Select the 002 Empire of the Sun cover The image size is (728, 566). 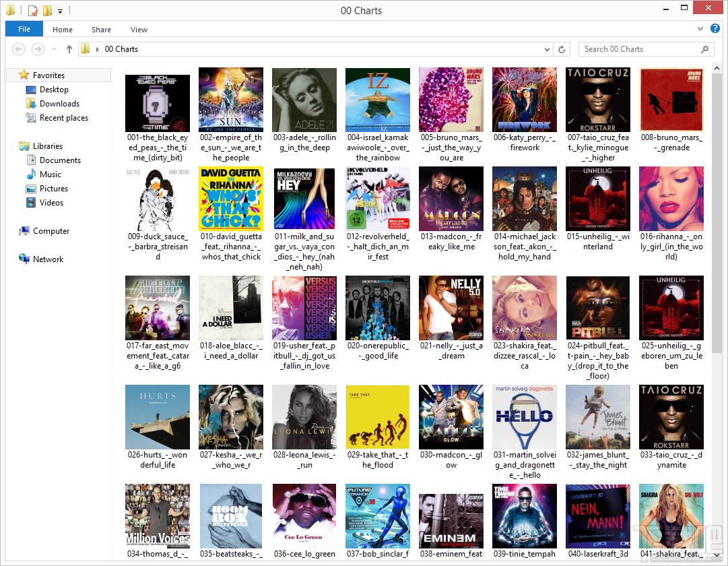tap(231, 100)
